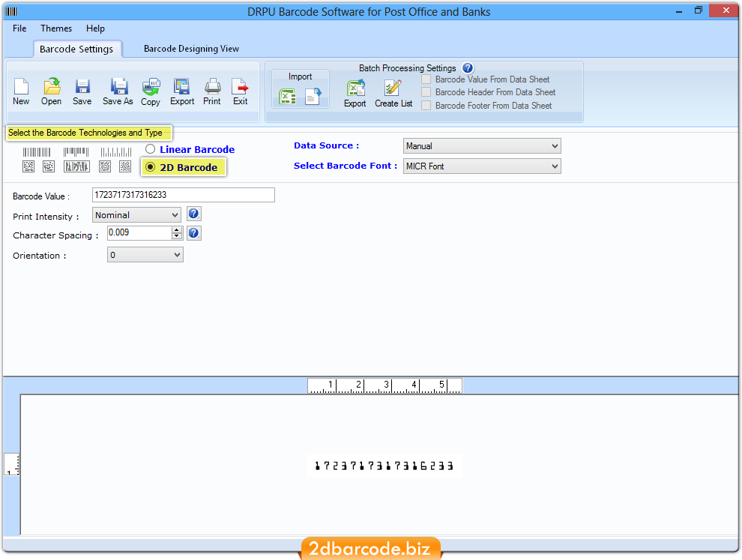
Task: Increase Character Spacing with the up arrow
Action: (x=177, y=229)
